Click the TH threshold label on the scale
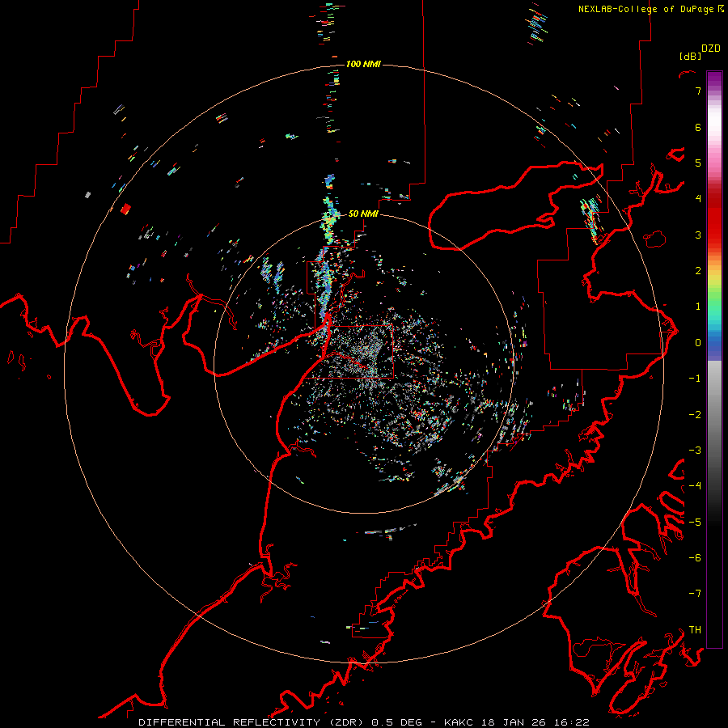 pos(695,630)
